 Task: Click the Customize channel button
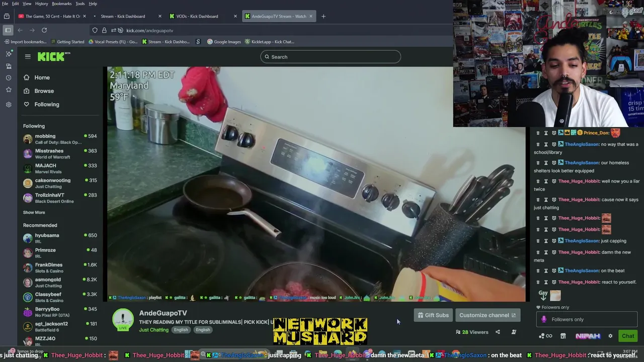point(488,315)
